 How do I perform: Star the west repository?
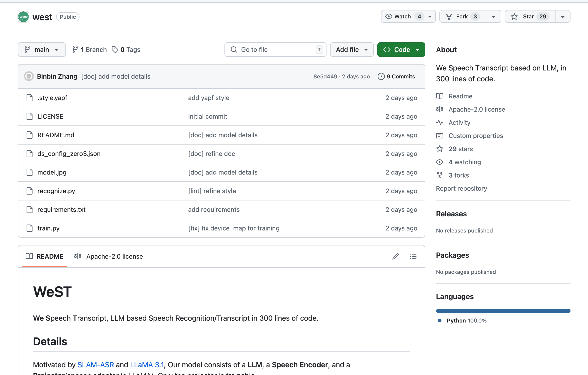tap(530, 16)
